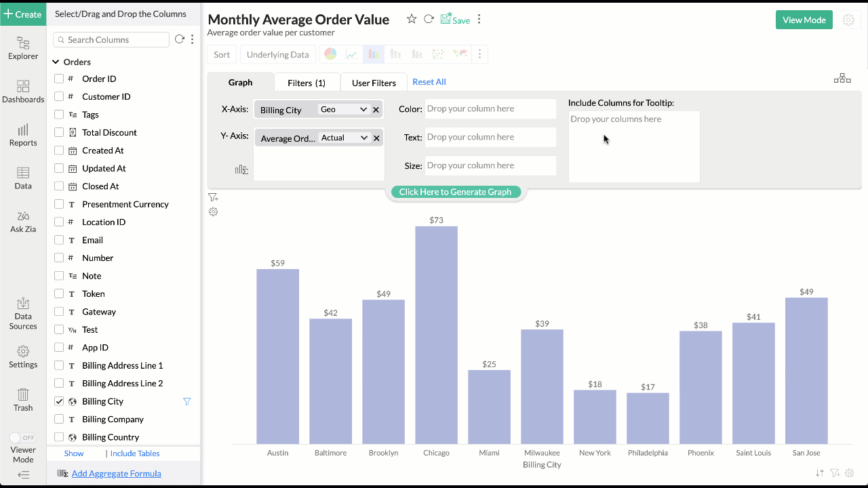Collapse the Orders table column list

click(56, 62)
